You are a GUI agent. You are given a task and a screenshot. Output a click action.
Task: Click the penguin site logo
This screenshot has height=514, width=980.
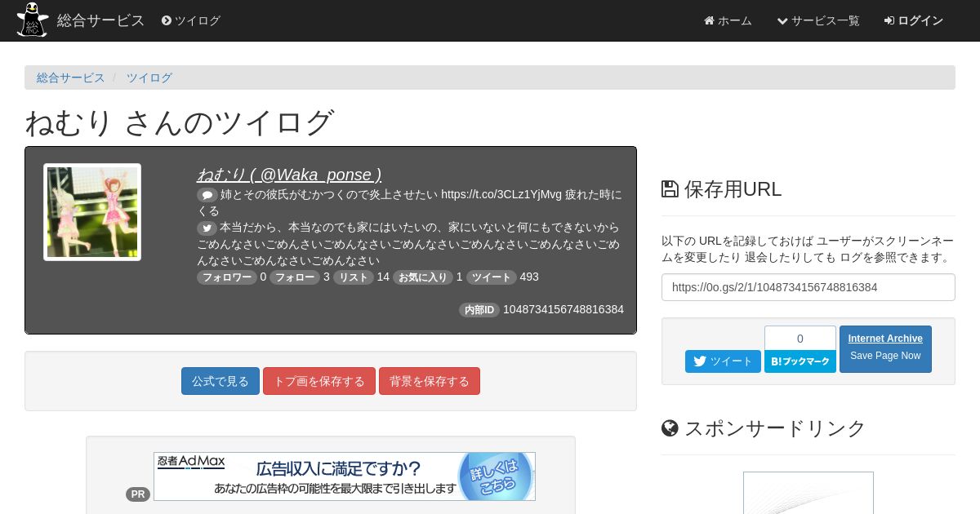tap(33, 20)
